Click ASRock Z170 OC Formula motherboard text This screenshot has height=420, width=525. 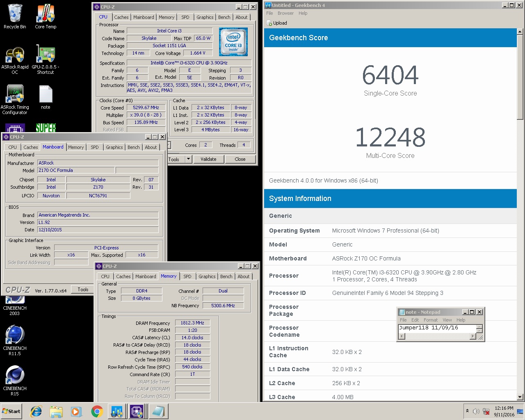(x=366, y=258)
